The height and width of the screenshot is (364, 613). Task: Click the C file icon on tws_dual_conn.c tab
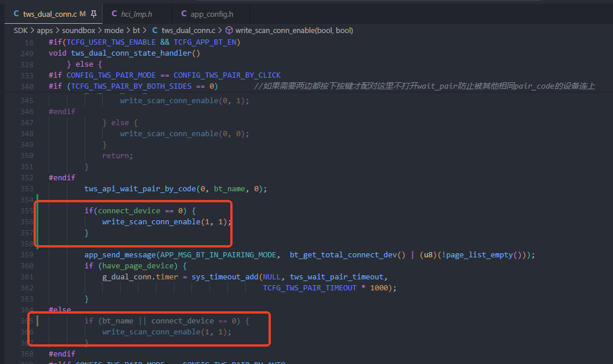(16, 14)
